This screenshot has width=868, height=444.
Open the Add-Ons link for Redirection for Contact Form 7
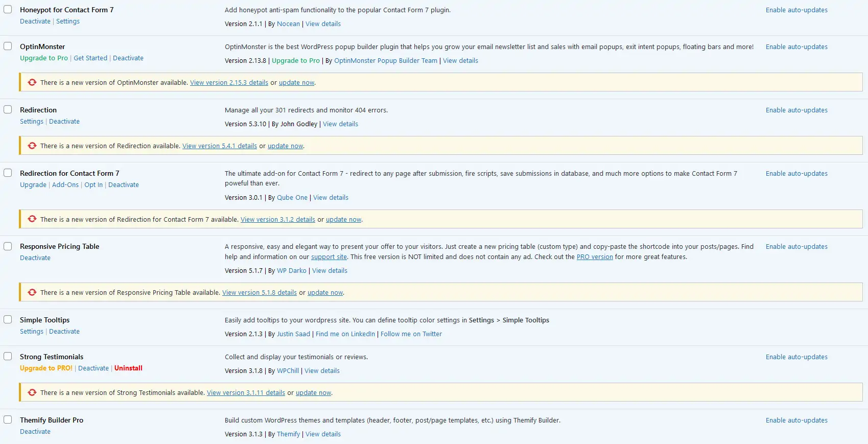pyautogui.click(x=65, y=185)
